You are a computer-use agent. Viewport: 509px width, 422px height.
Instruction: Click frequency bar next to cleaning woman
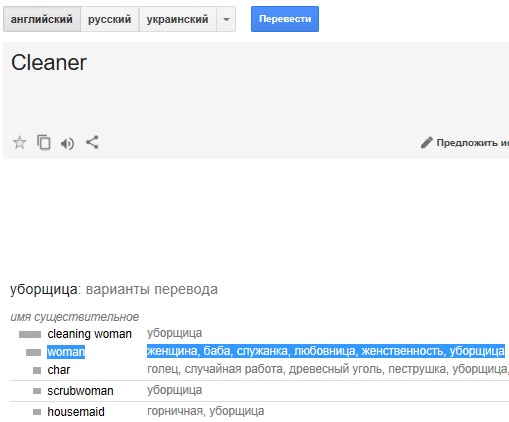click(x=30, y=334)
